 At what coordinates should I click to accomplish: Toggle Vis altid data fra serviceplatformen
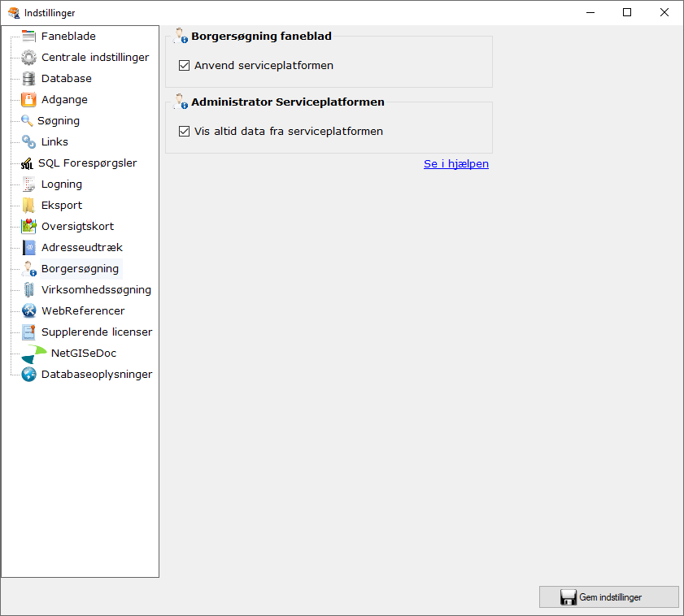click(184, 131)
